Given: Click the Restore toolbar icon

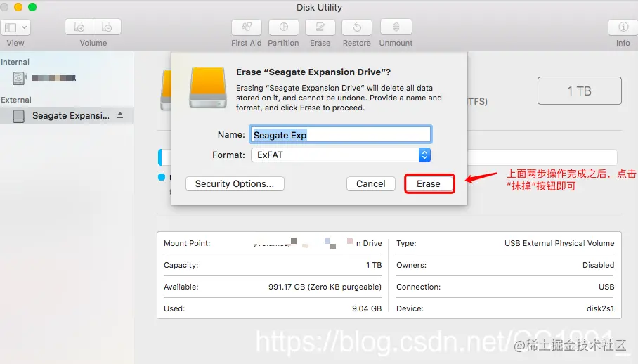Looking at the screenshot, I should (x=357, y=27).
